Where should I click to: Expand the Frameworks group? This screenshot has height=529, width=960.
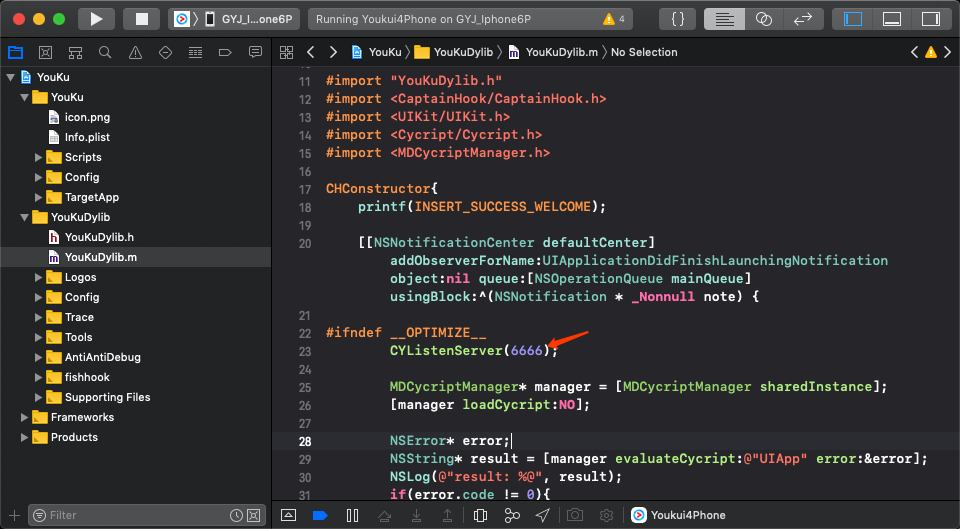(24, 418)
